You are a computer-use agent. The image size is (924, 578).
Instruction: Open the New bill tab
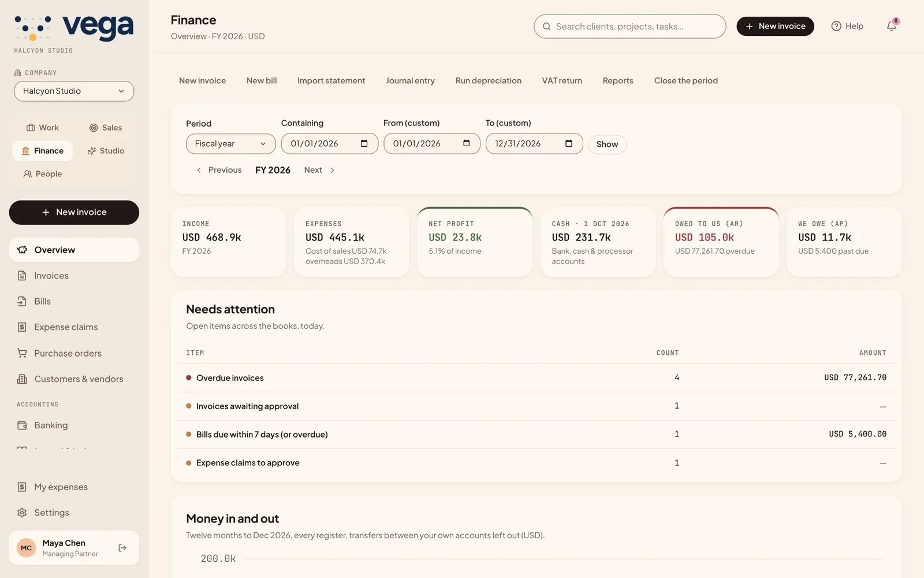point(262,81)
